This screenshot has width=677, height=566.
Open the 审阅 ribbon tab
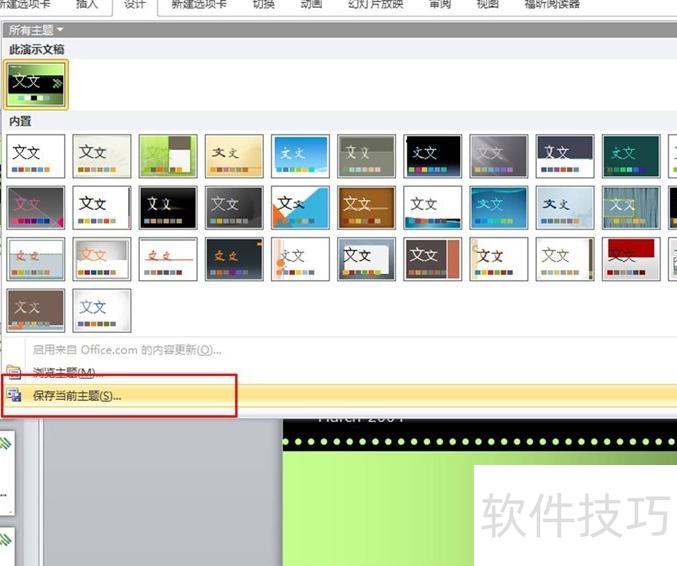[x=440, y=5]
